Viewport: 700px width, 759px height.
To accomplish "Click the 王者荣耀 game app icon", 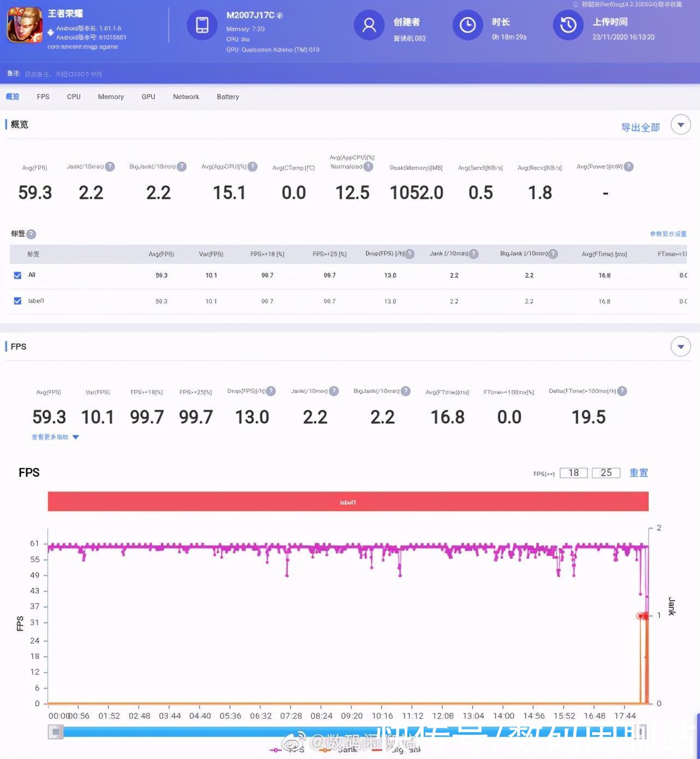I will [25, 25].
